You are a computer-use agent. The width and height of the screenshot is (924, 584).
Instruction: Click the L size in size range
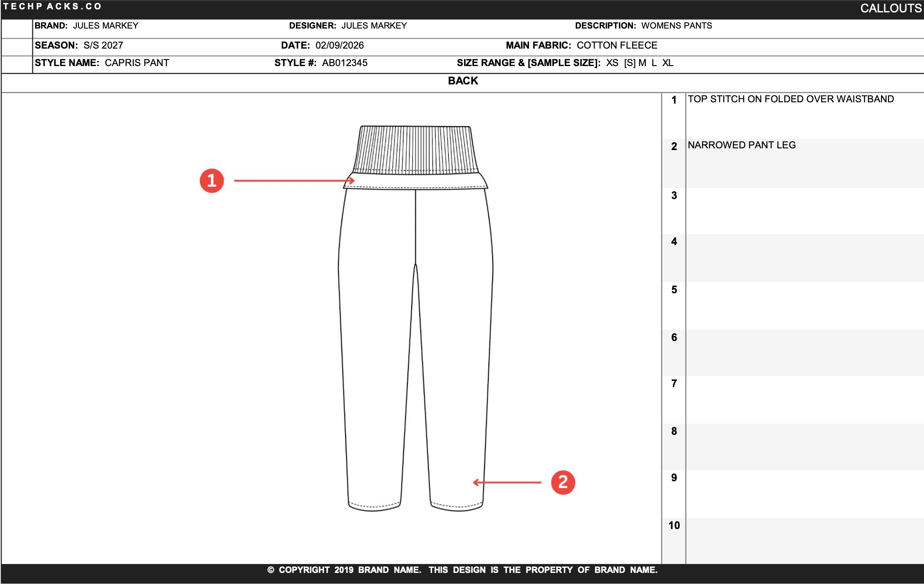[654, 63]
